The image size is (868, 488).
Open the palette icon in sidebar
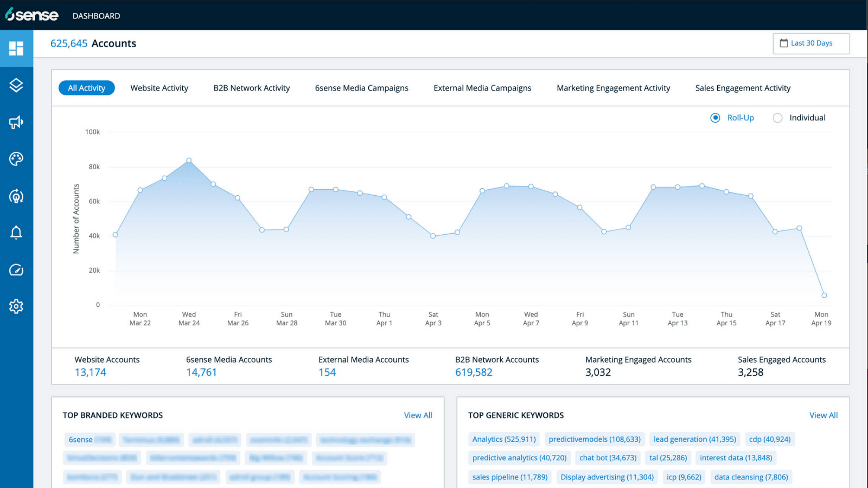tap(16, 159)
